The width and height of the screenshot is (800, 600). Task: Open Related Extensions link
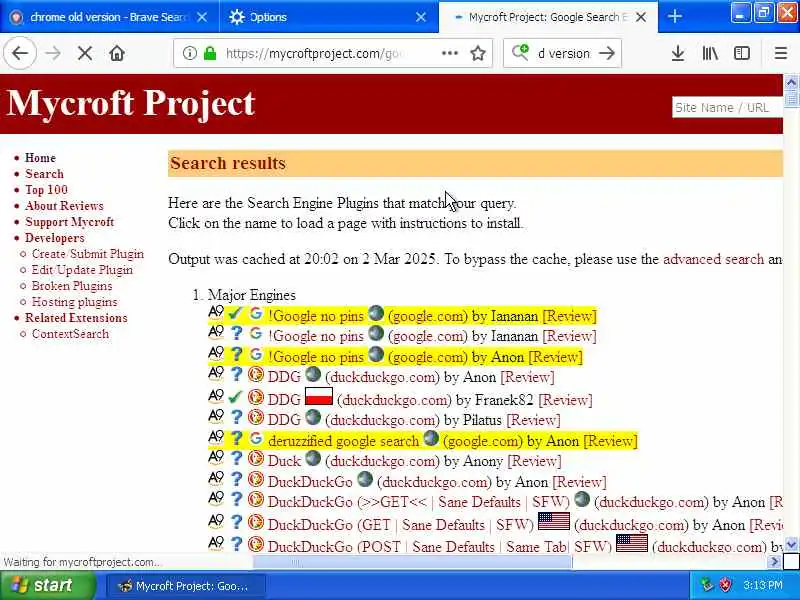click(x=76, y=318)
